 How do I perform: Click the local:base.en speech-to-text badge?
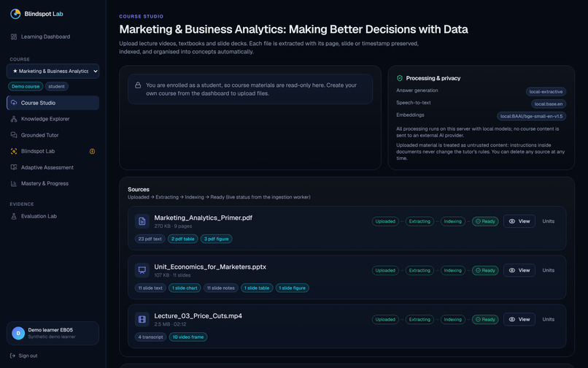click(x=549, y=104)
